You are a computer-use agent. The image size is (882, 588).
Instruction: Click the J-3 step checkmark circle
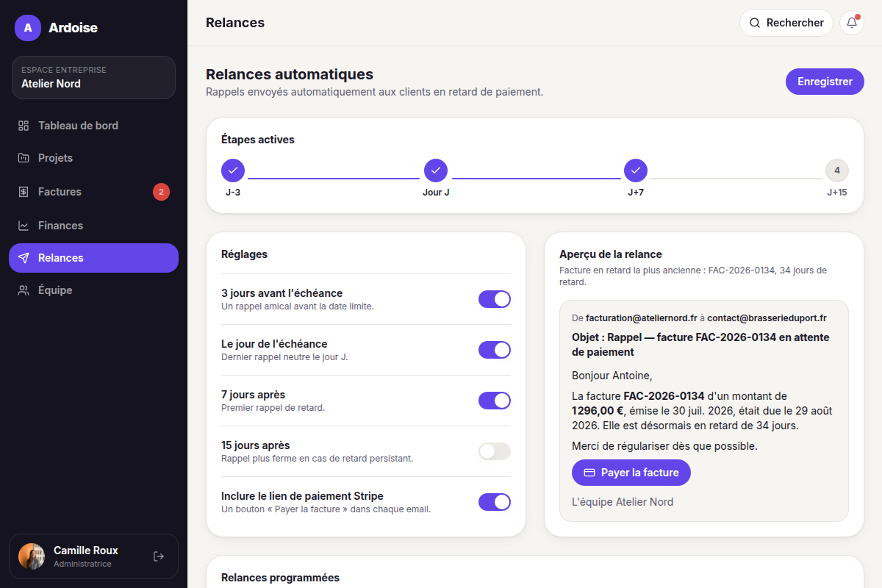coord(233,171)
